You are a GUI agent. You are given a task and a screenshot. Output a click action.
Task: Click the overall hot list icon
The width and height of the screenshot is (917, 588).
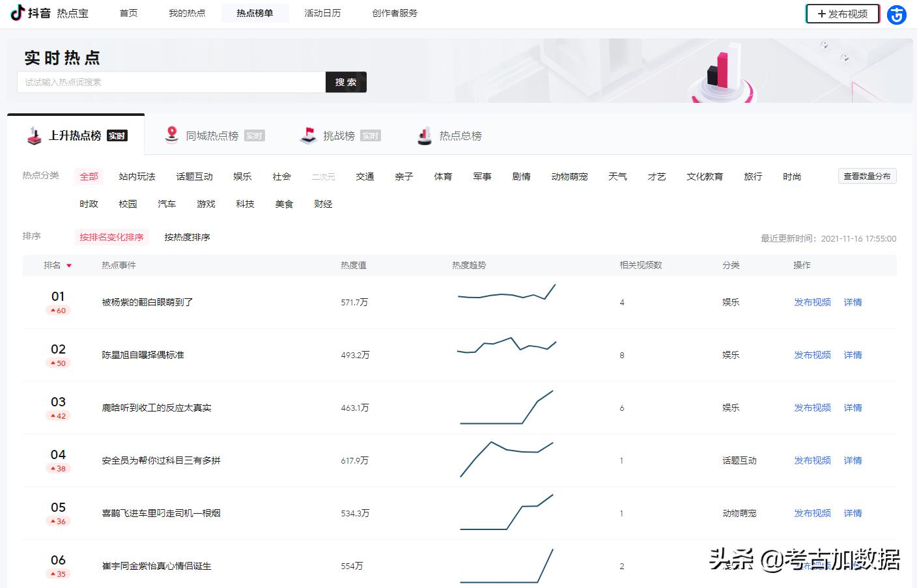425,135
